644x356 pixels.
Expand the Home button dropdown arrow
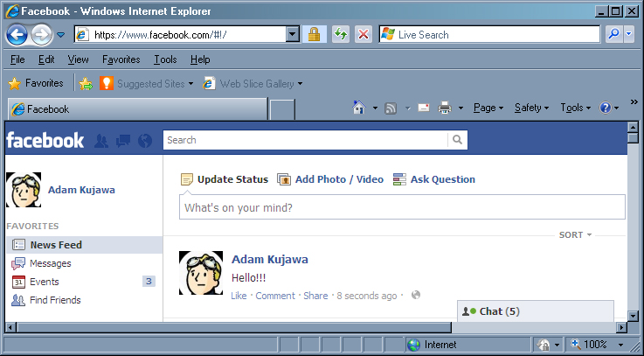[x=375, y=108]
